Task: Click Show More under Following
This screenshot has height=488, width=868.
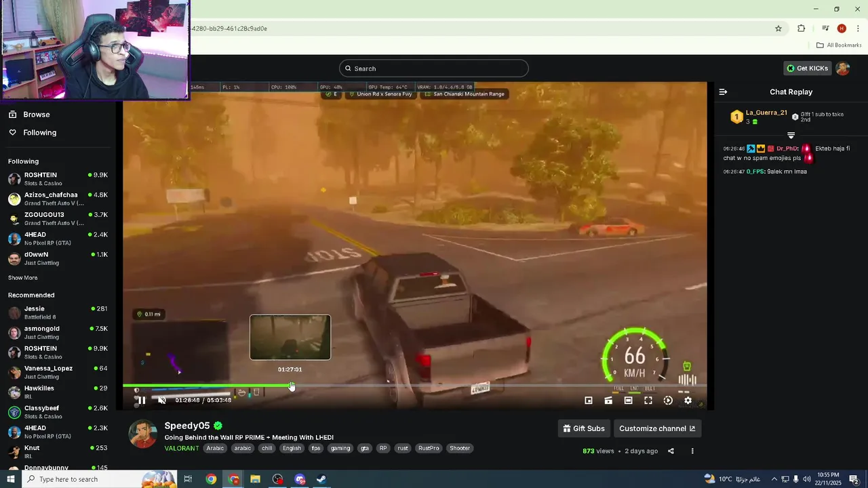Action: coord(22,278)
